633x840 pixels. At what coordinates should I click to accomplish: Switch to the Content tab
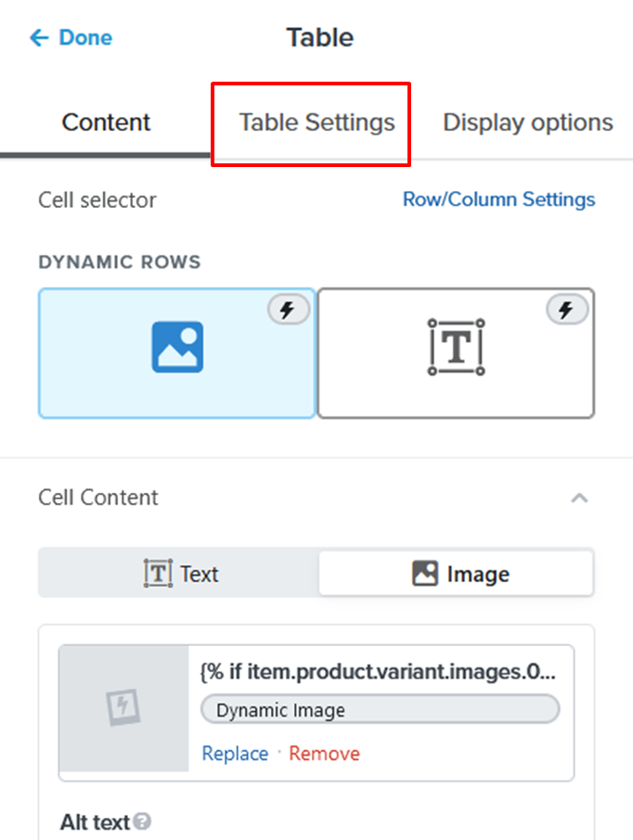(106, 123)
